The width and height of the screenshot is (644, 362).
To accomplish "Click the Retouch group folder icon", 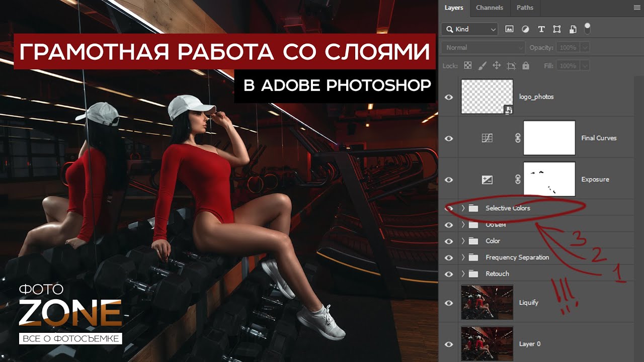I will [473, 274].
